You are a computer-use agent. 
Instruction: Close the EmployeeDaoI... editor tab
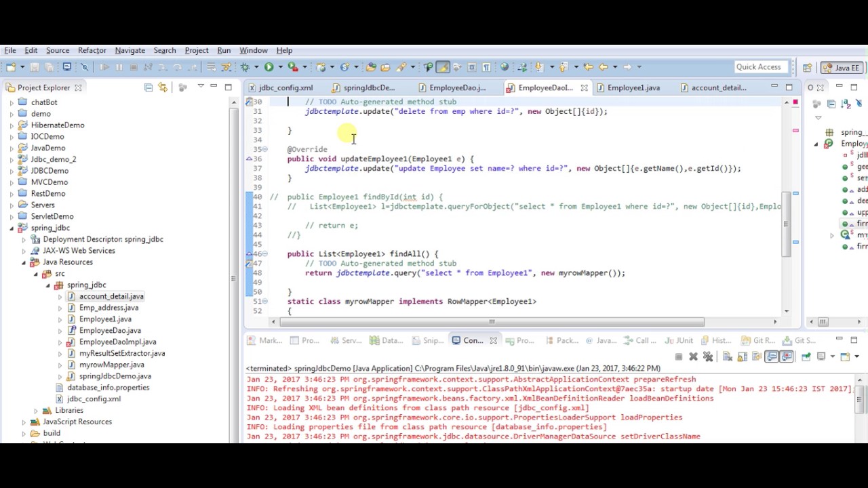tap(584, 88)
